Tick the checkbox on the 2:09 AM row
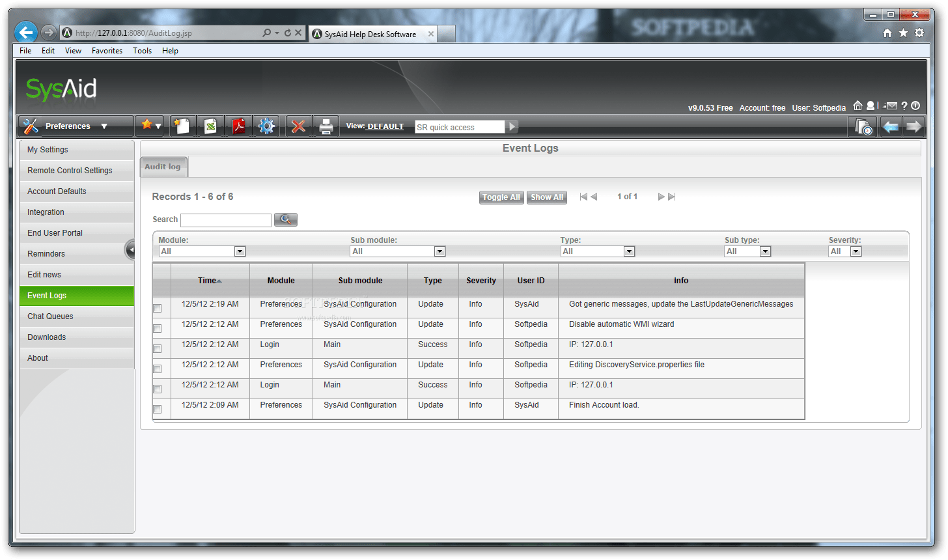 click(x=156, y=409)
